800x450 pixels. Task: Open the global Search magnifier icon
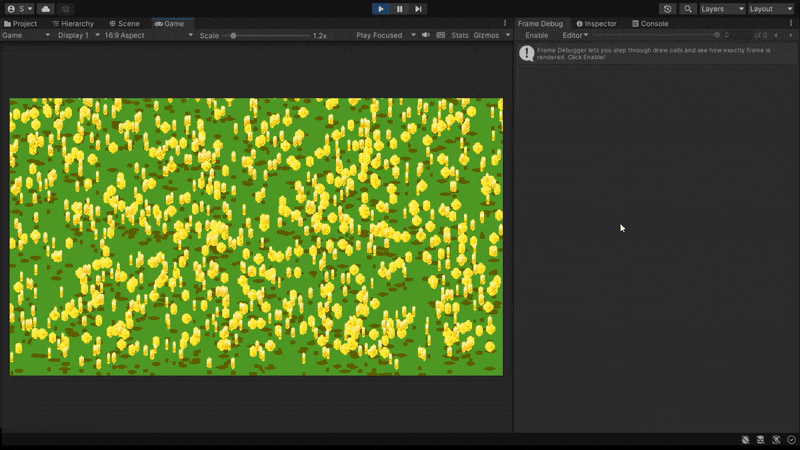point(688,9)
